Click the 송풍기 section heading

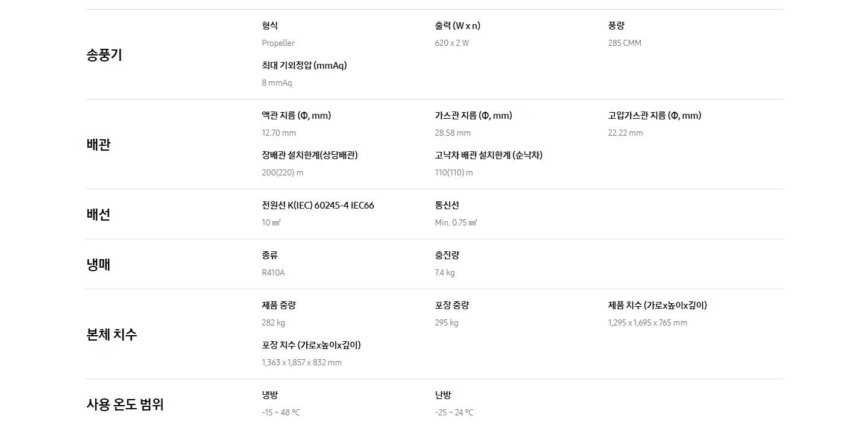click(104, 55)
